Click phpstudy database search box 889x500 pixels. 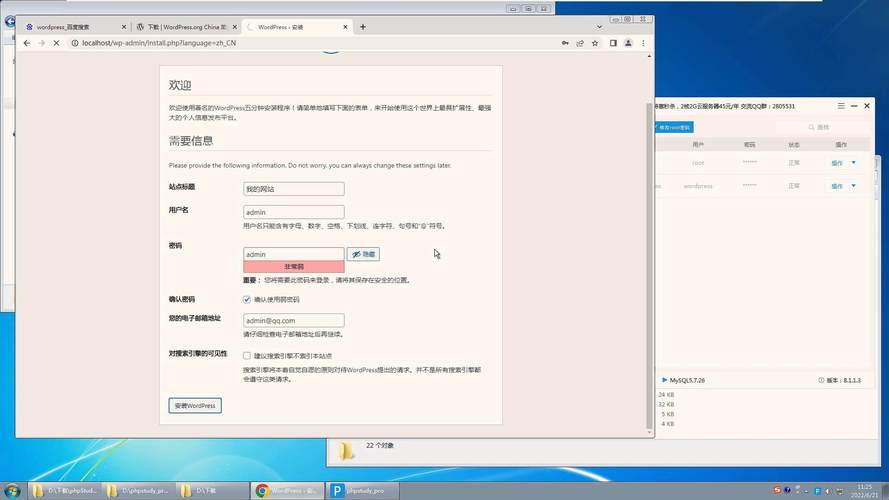(x=822, y=127)
